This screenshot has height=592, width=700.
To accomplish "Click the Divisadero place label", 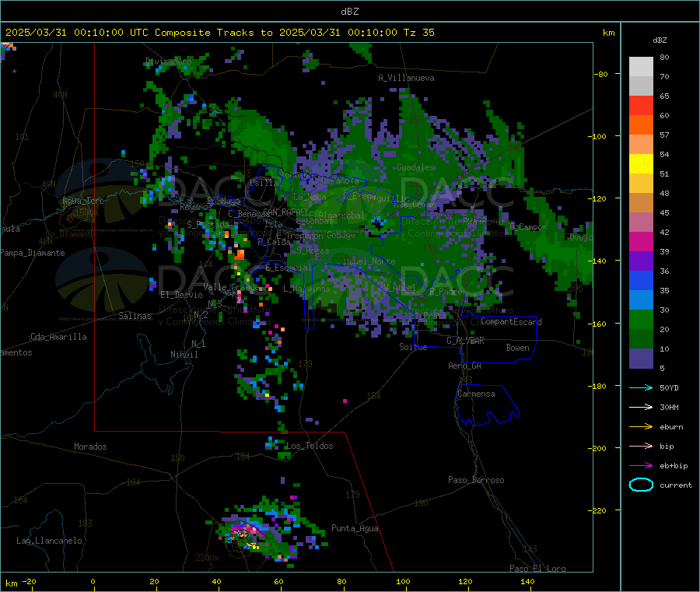I will [x=169, y=61].
